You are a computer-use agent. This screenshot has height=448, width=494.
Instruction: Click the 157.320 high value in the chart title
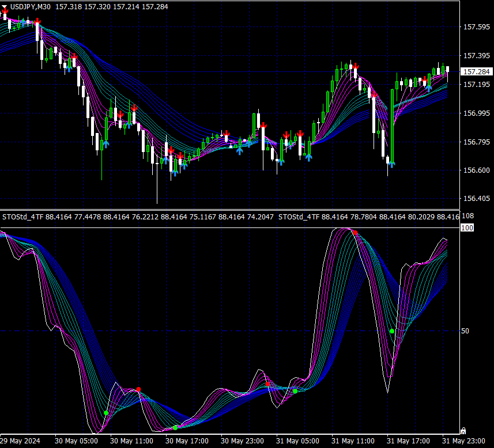click(97, 6)
